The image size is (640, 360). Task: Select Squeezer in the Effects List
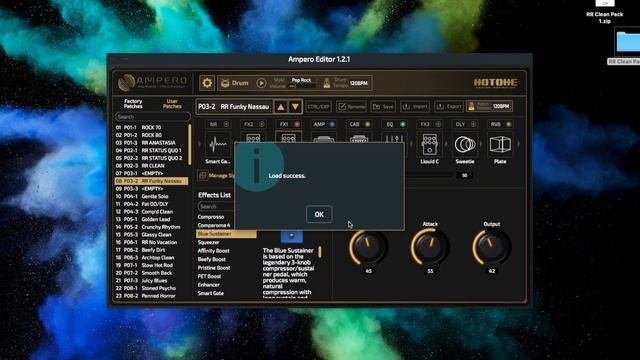point(226,242)
